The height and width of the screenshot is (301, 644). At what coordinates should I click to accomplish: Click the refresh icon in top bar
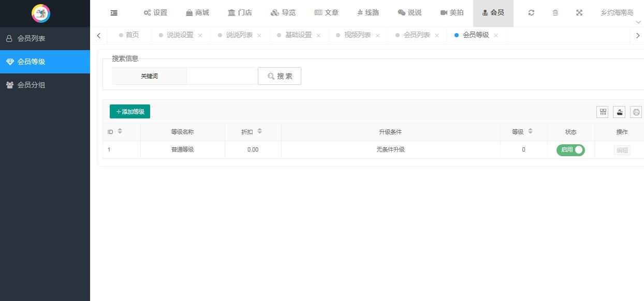[x=531, y=13]
